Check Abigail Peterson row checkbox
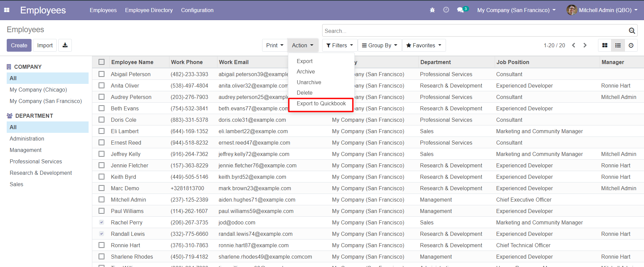The width and height of the screenshot is (644, 267). click(x=101, y=74)
